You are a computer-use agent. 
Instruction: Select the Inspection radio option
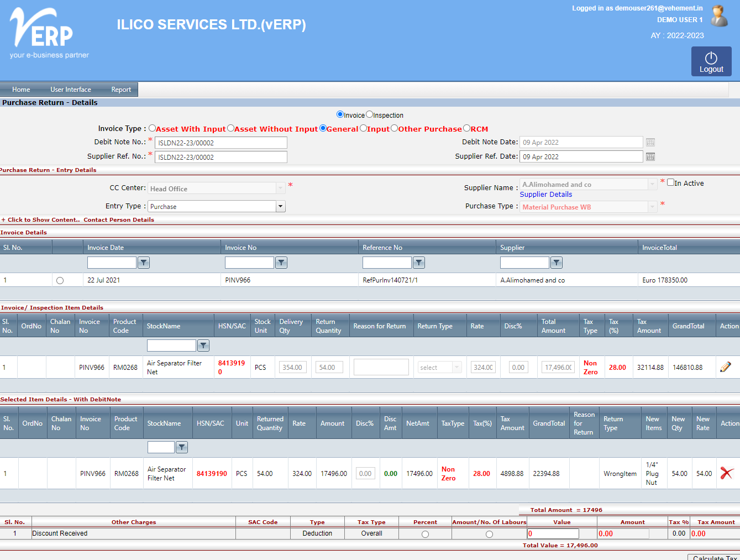369,114
